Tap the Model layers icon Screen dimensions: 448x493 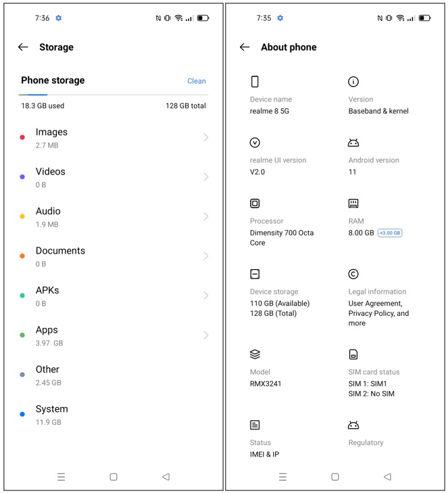255,354
